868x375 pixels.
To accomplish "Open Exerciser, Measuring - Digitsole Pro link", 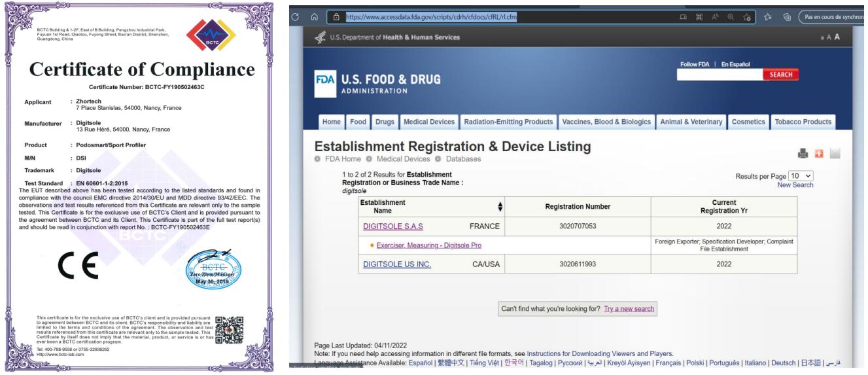I will (429, 245).
